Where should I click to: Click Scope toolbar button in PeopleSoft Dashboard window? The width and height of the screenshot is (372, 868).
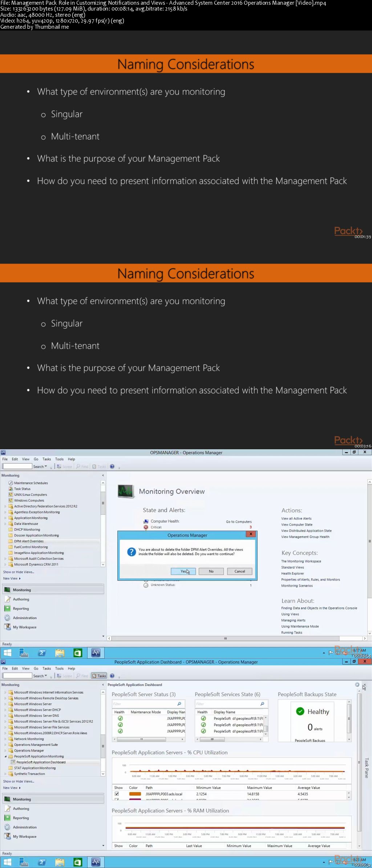pos(64,676)
